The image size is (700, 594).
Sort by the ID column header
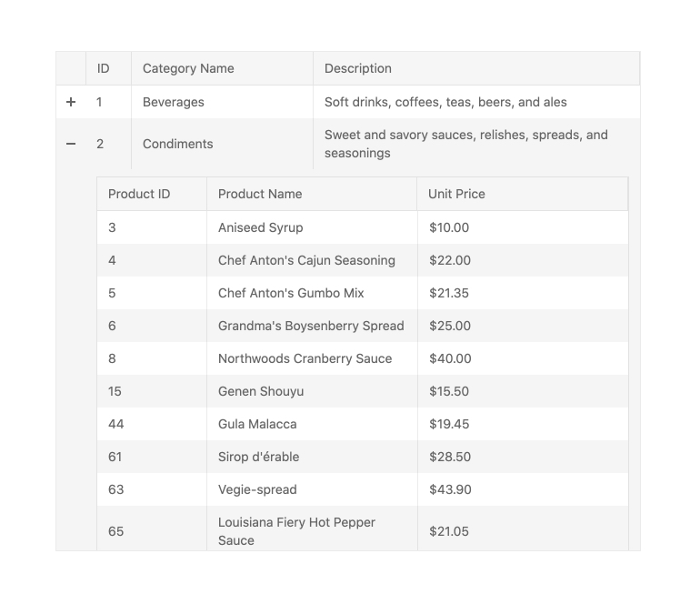104,68
